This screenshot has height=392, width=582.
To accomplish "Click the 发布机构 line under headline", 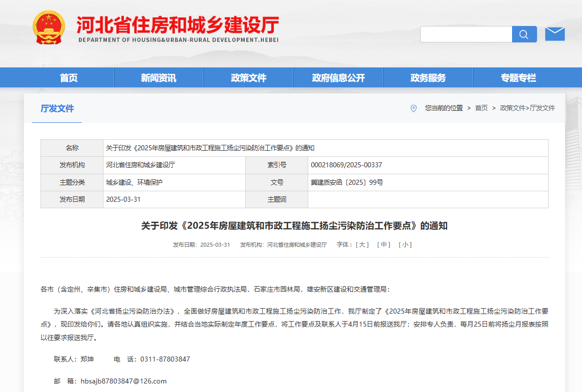I will 284,245.
